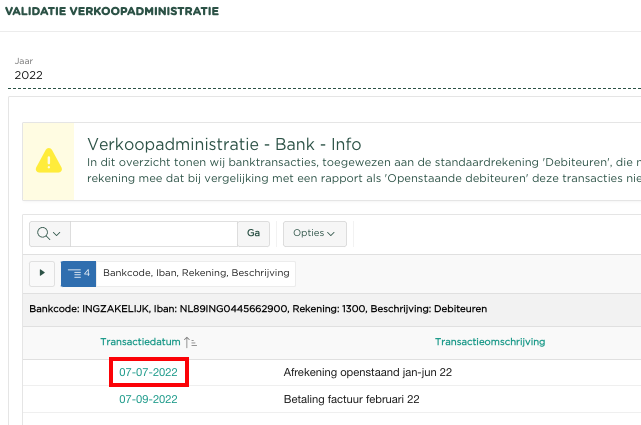Click the Transactiedatum column header
Viewport: 641px width, 425px height.
pyautogui.click(x=141, y=342)
